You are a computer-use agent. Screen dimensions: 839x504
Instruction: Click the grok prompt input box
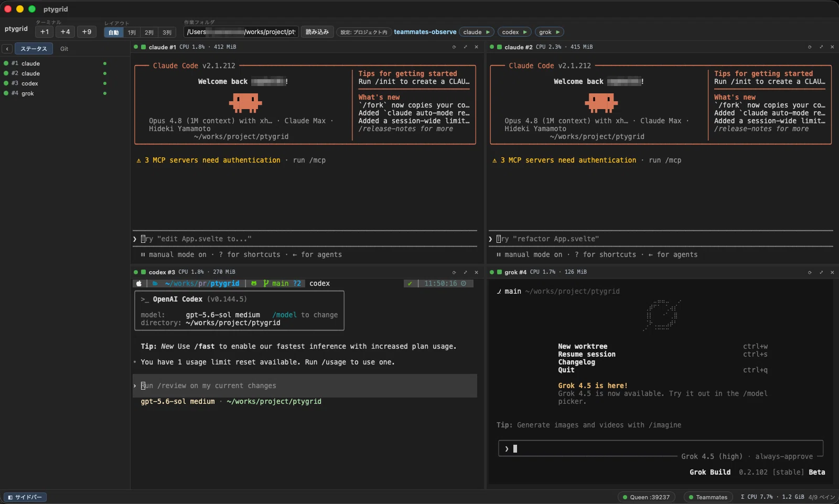pos(661,448)
